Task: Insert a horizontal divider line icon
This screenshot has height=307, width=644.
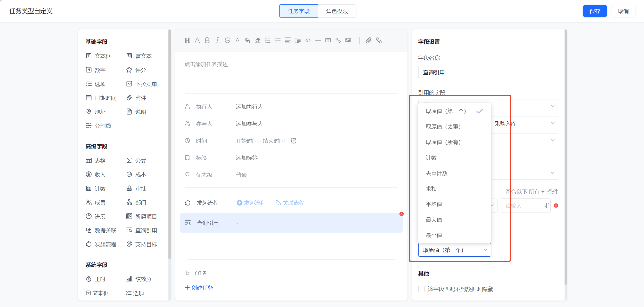Action: coord(318,40)
